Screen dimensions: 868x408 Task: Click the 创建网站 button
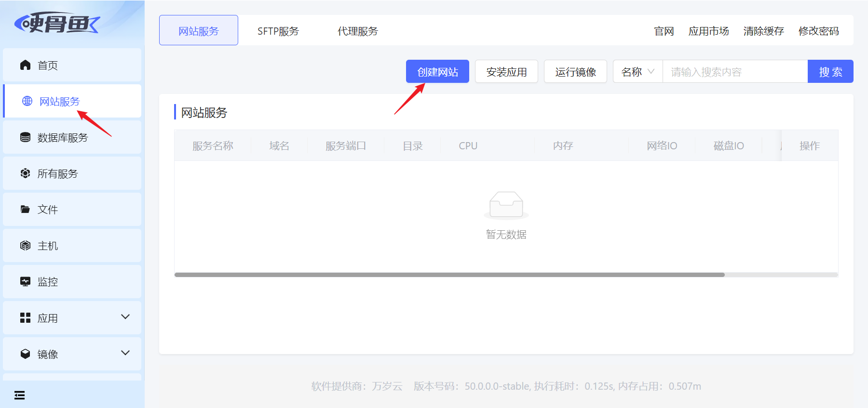pos(437,71)
